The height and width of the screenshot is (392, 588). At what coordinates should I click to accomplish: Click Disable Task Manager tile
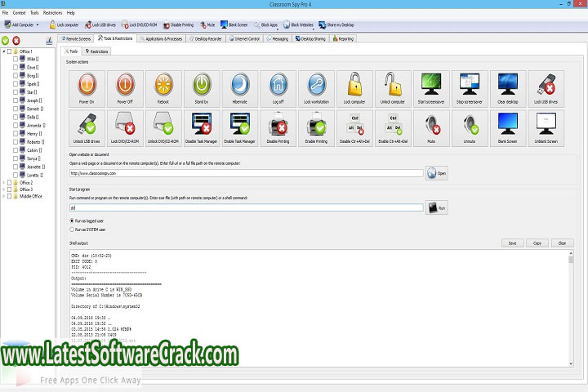[x=202, y=128]
